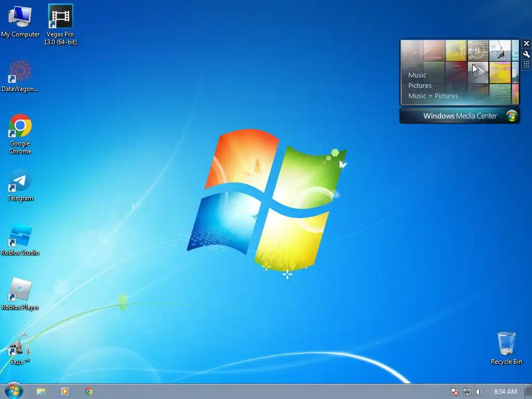The width and height of the screenshot is (532, 399).
Task: Open the volume speaker tray icon
Action: (x=479, y=392)
